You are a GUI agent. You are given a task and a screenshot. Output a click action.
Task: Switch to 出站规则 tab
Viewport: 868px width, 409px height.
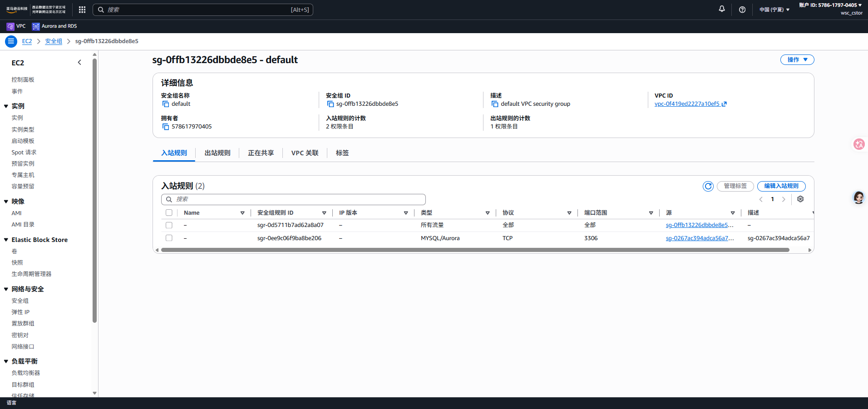(x=217, y=153)
